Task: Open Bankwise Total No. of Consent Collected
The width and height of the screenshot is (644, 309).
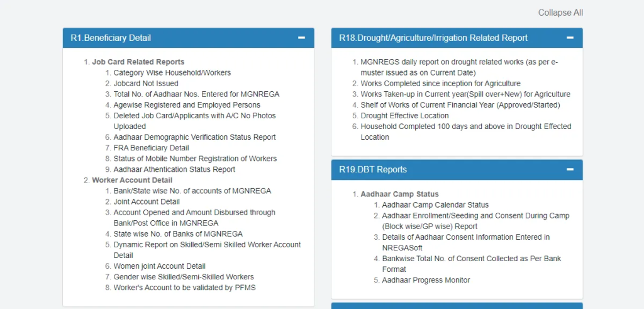Action: click(x=472, y=264)
